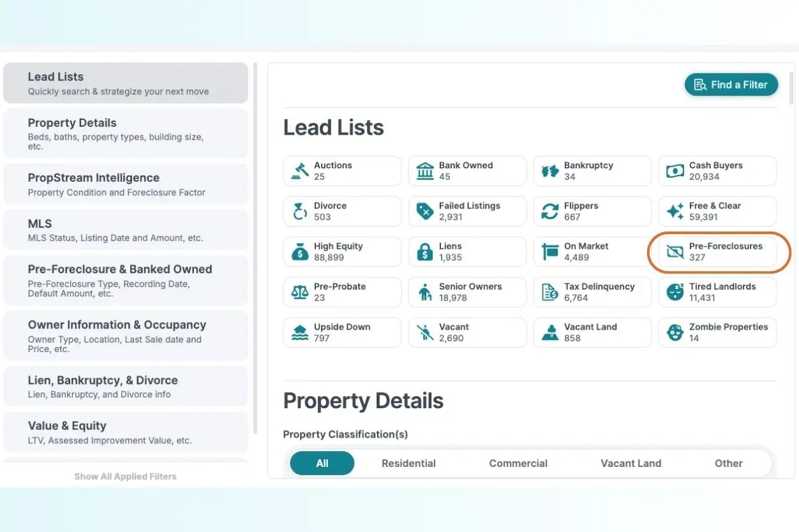The height and width of the screenshot is (532, 799).
Task: Click Show All Applied Filters
Action: click(x=125, y=476)
